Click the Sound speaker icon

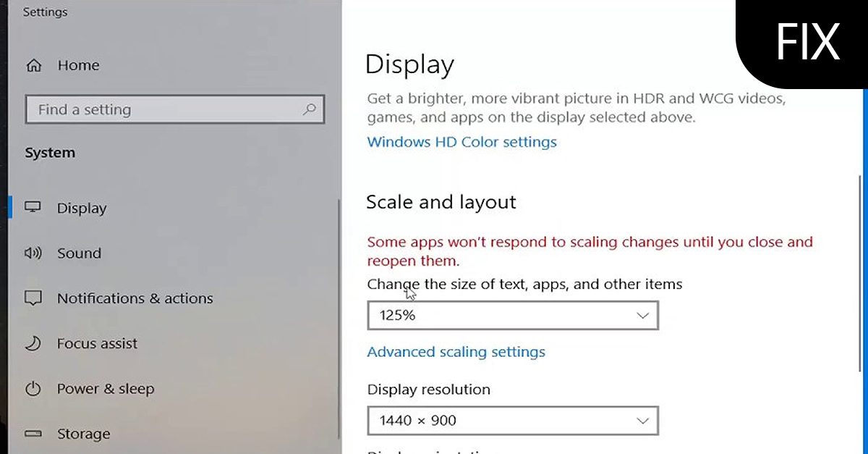33,253
